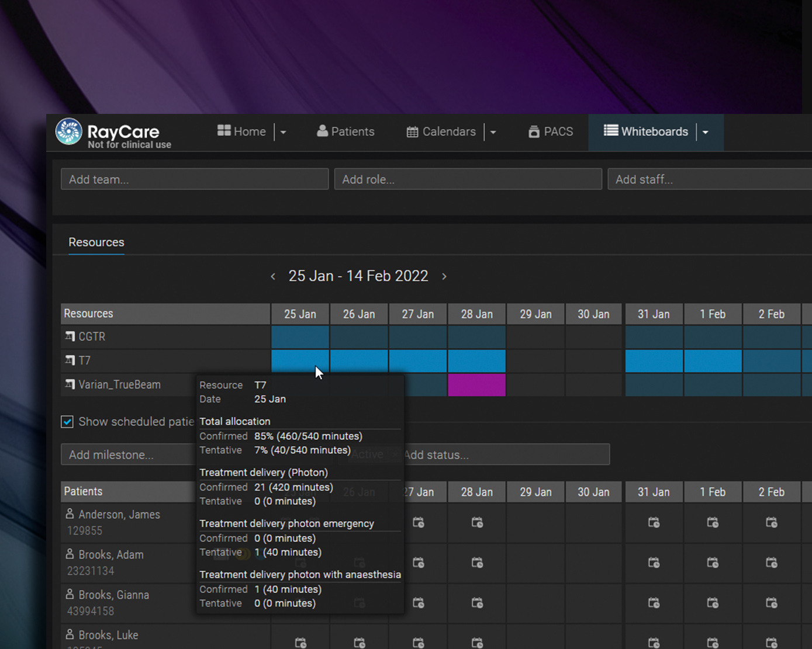
Task: Switch to the Resources tab
Action: [x=96, y=242]
